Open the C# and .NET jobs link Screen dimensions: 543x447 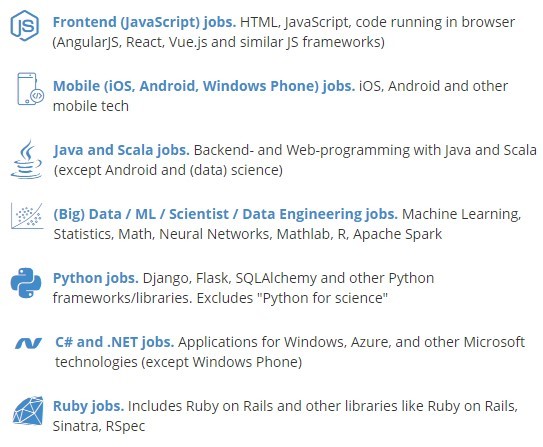(114, 342)
